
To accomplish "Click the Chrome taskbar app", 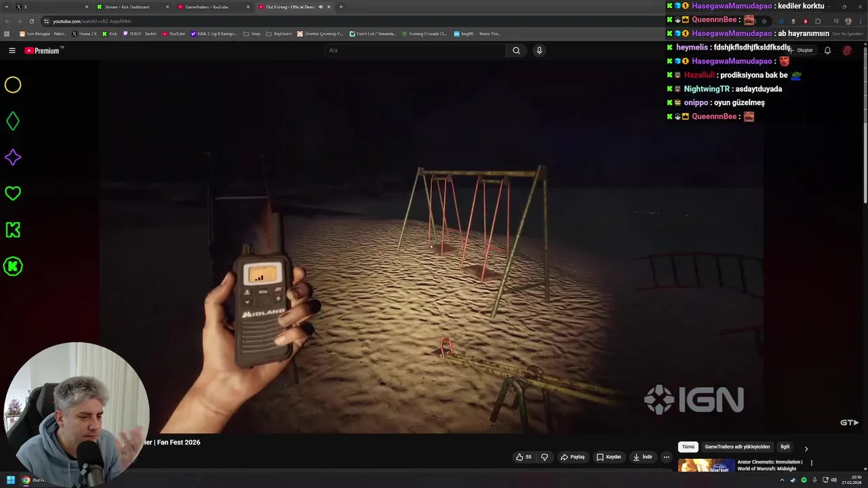I will 26,480.
